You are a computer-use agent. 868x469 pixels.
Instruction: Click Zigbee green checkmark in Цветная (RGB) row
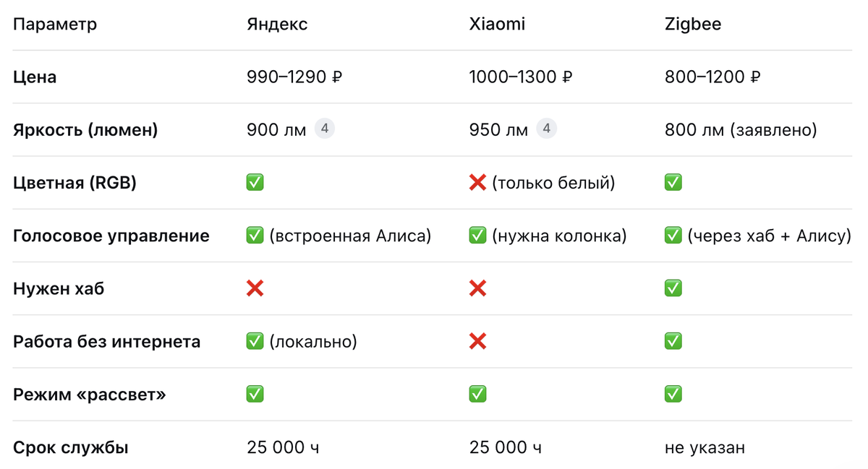[673, 182]
